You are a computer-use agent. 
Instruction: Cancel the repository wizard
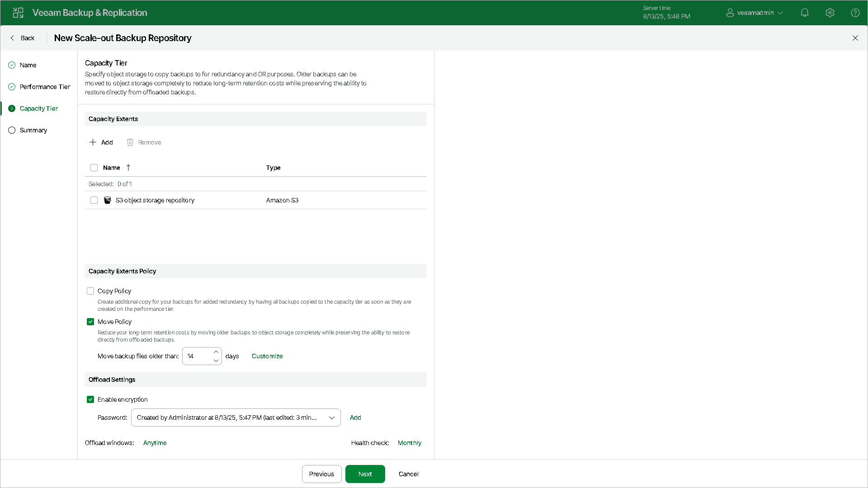[409, 474]
